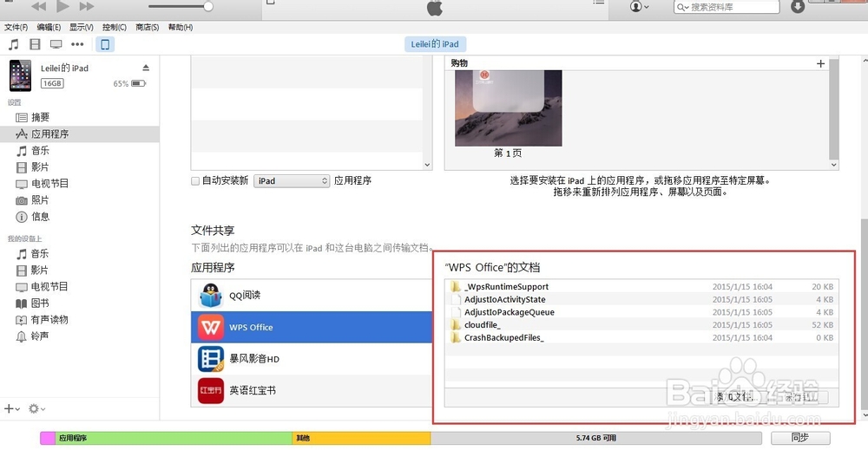Click the pink storage segment

48,438
